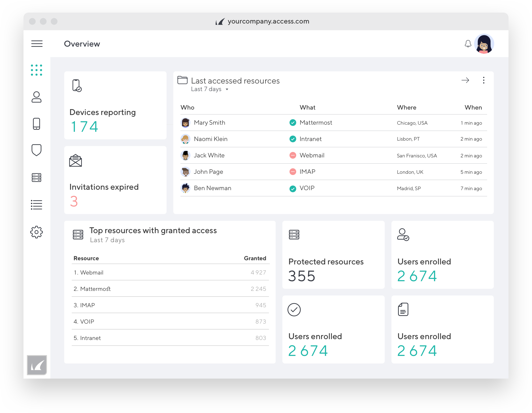Open the user profile avatar
This screenshot has height=413, width=532.
[x=484, y=44]
